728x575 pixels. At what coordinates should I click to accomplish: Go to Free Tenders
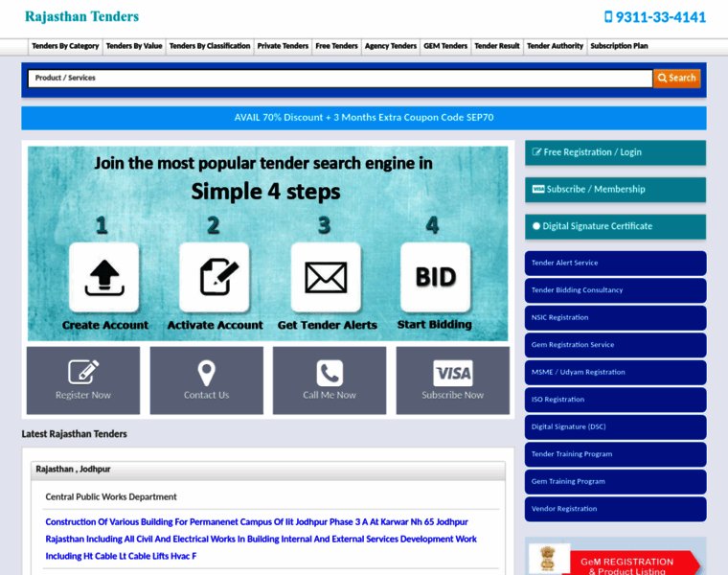point(336,46)
